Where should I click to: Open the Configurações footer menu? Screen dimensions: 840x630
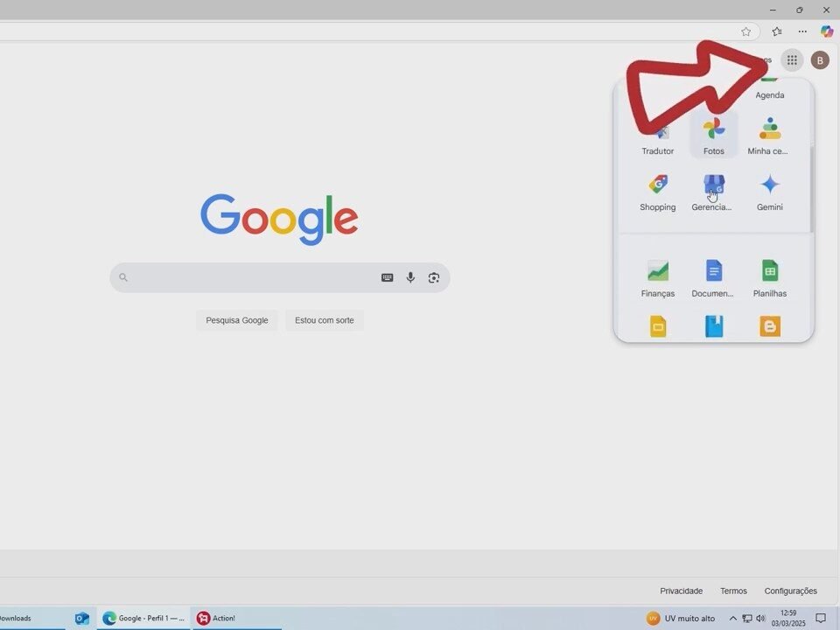point(790,591)
